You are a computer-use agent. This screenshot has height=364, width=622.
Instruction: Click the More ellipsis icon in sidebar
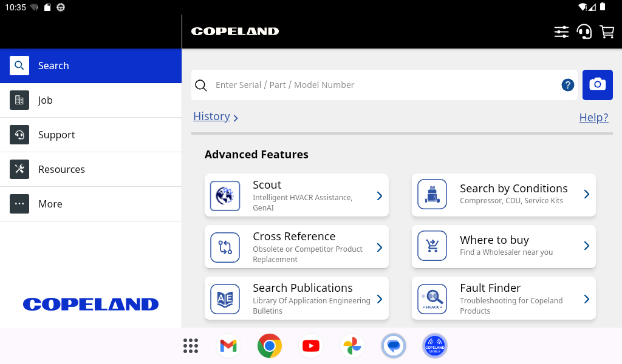[19, 204]
